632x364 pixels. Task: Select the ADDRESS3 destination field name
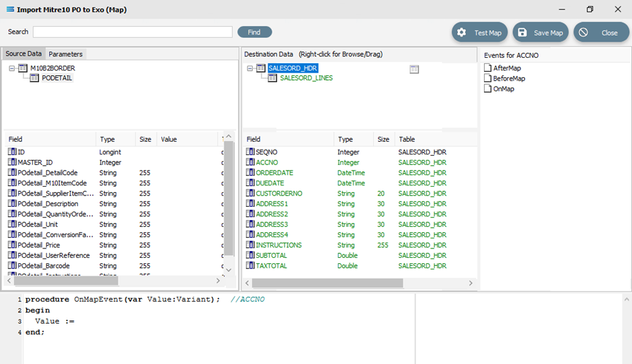(x=272, y=225)
